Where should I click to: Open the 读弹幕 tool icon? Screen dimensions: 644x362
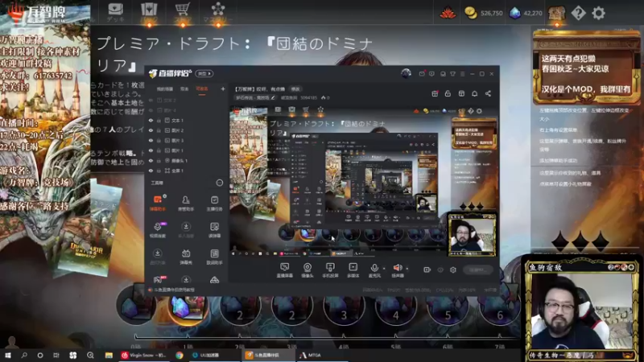(214, 230)
